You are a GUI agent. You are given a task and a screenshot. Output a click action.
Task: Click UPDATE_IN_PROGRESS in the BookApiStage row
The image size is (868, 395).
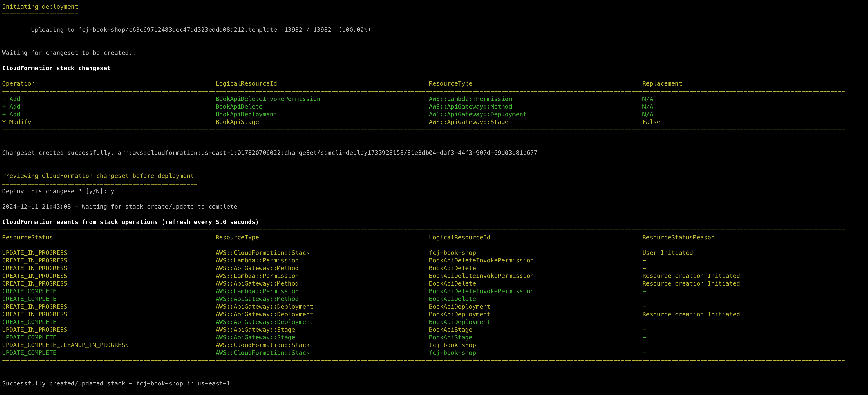tap(35, 330)
